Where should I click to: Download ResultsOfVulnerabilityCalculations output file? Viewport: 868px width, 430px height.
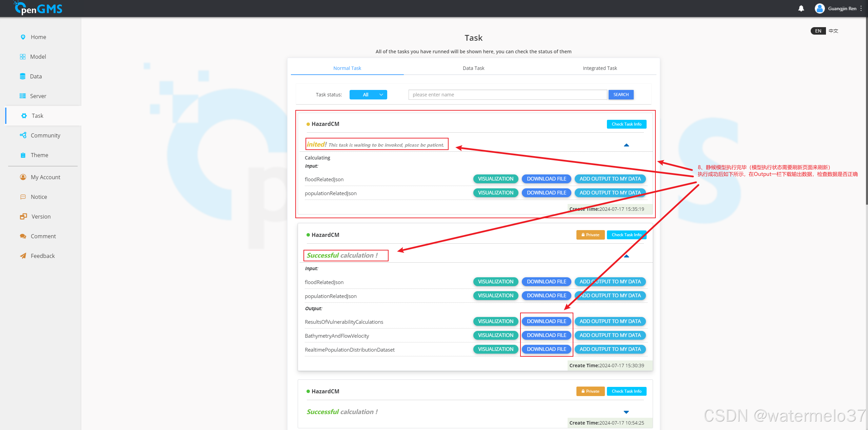click(546, 321)
